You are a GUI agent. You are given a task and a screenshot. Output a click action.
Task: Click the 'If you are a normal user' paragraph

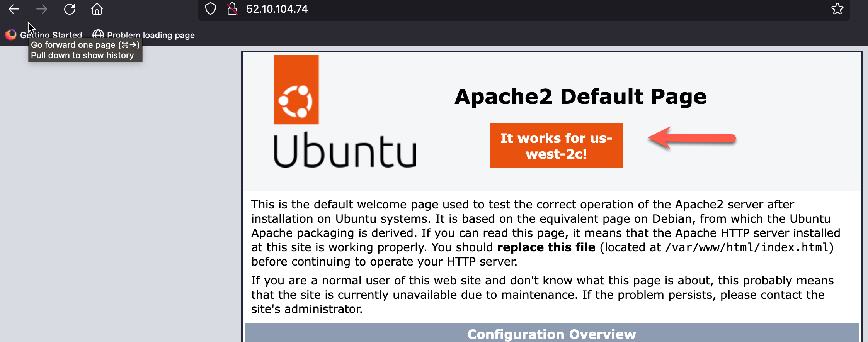543,295
